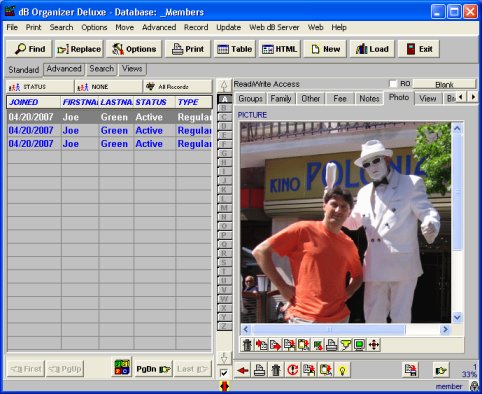The image size is (482, 394).
Task: Print picture using printer icon under the photo
Action: click(x=331, y=345)
